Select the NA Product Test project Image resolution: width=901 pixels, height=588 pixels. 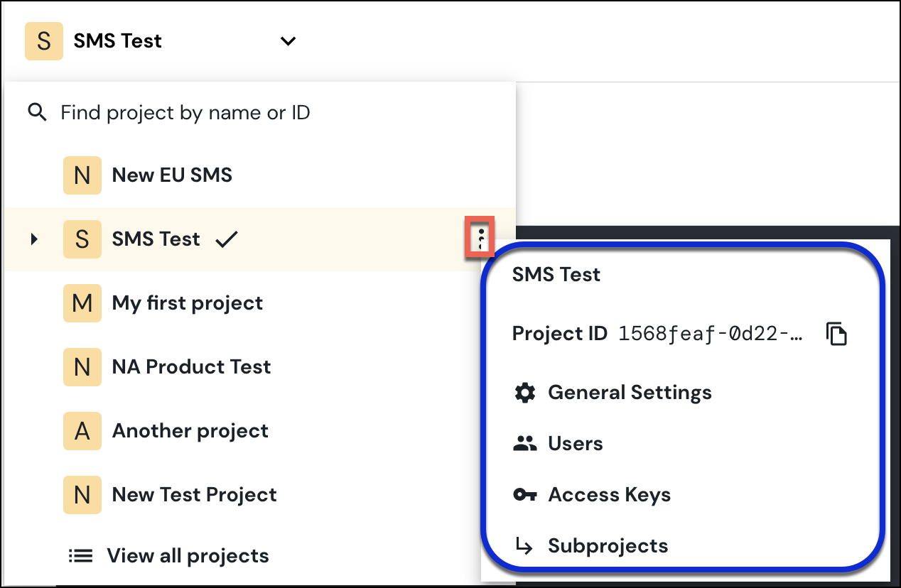pos(191,367)
